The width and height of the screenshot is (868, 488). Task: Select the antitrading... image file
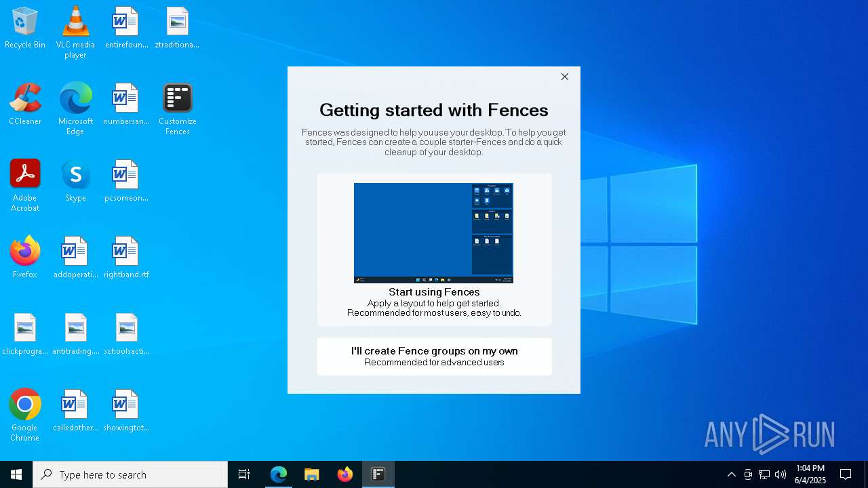(75, 335)
